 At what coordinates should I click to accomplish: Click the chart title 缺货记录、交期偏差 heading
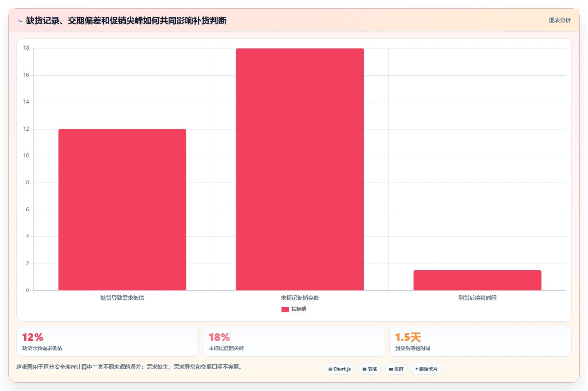[126, 20]
